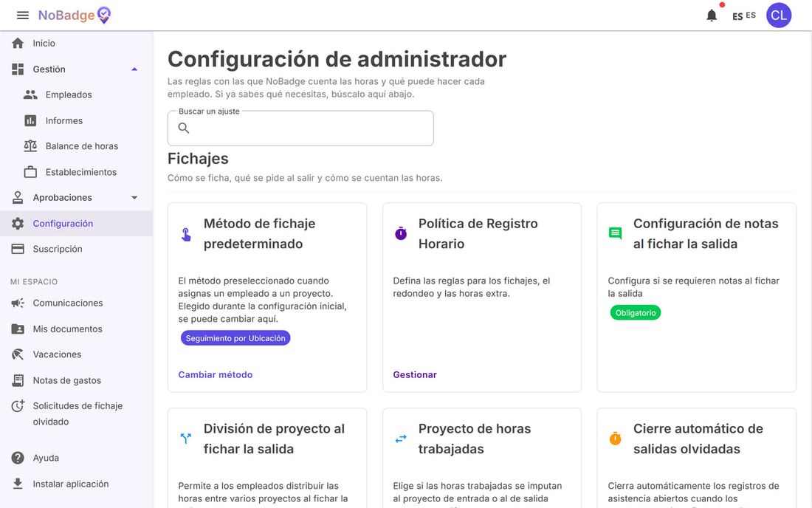Click the Establecimientos briefcase icon
The height and width of the screenshot is (508, 812).
pos(30,172)
